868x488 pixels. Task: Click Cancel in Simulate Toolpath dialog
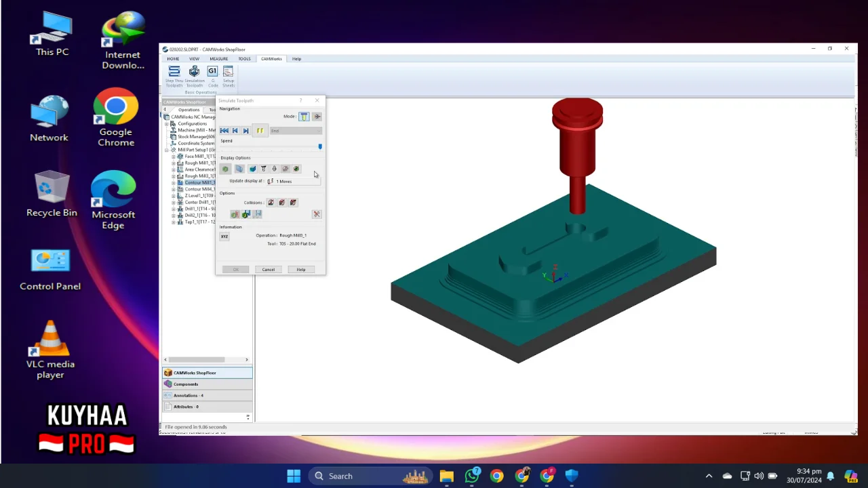coord(269,270)
